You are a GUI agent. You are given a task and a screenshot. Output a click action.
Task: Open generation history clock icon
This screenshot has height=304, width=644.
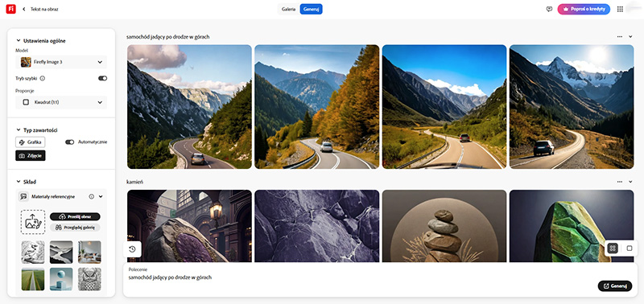pos(132,249)
